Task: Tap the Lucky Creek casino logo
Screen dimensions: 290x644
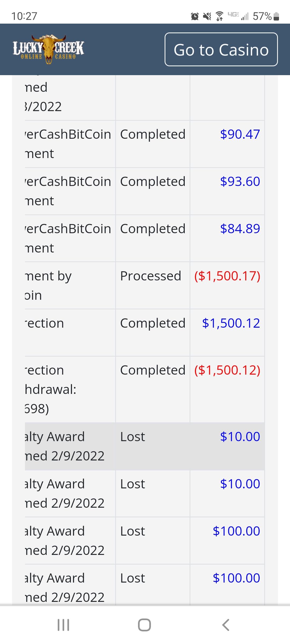Action: pos(48,49)
